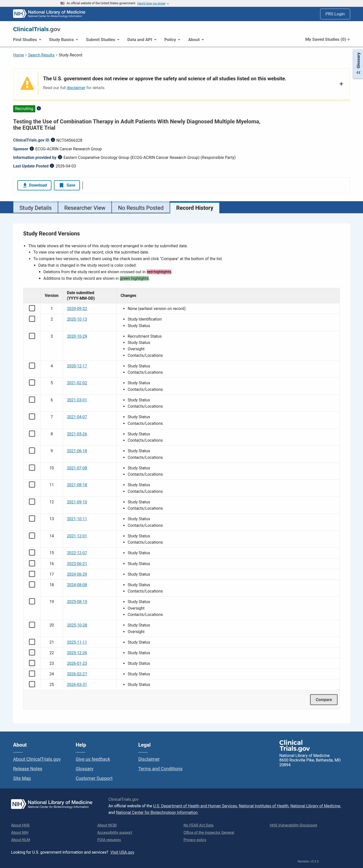Switch to the Study Details tab

[x=36, y=208]
